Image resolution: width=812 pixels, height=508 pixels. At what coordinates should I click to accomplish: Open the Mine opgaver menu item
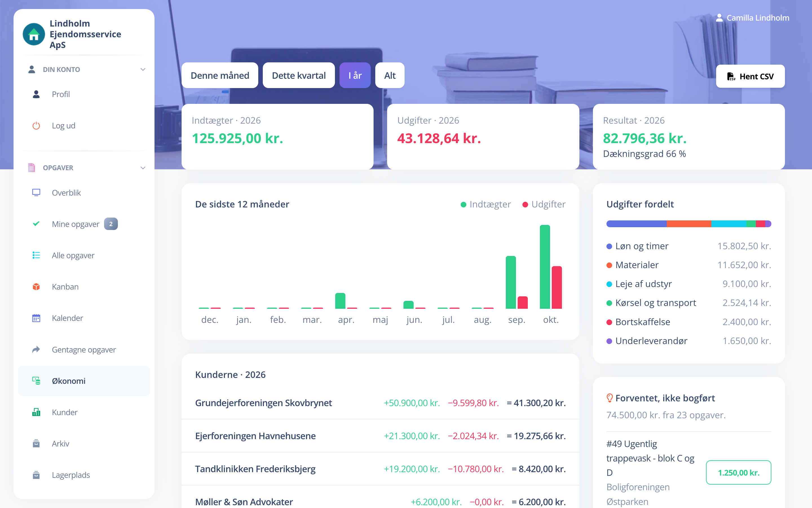84,224
